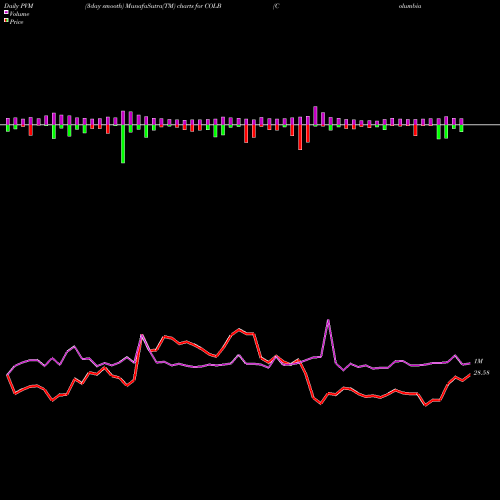Click the '28.58' price line end label

[x=481, y=373]
